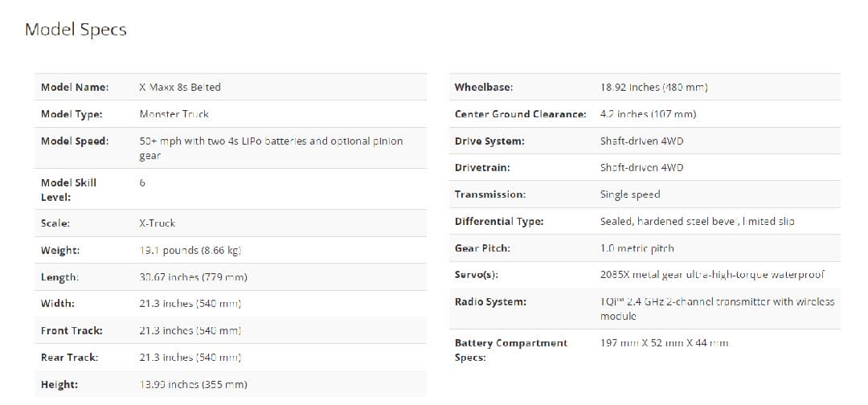868x405 pixels.
Task: Click the Wheelbase label
Action: [484, 87]
